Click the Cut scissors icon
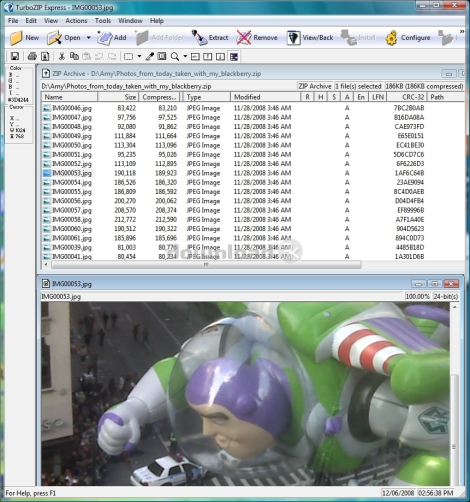The image size is (470, 502). tap(62, 56)
